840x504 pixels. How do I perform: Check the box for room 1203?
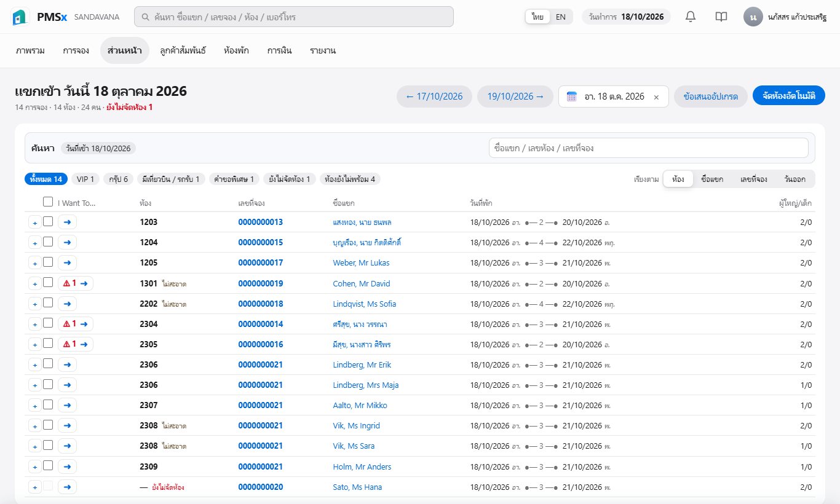(x=48, y=221)
